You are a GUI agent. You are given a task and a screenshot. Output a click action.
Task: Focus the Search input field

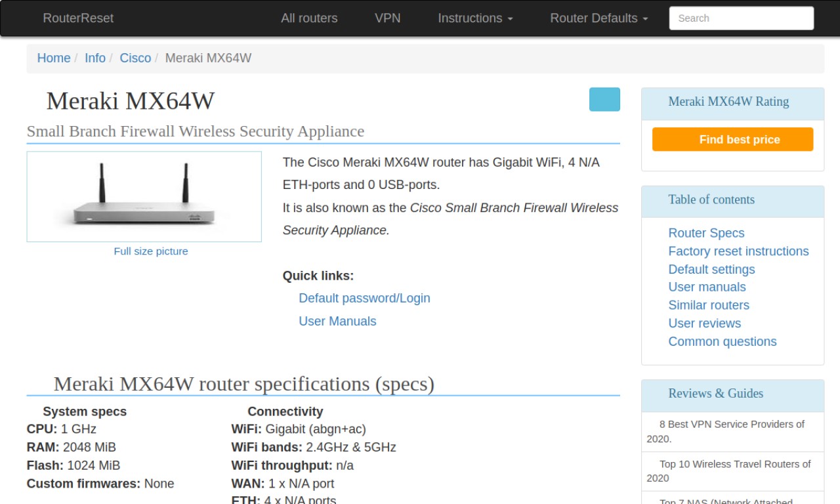[x=742, y=18]
